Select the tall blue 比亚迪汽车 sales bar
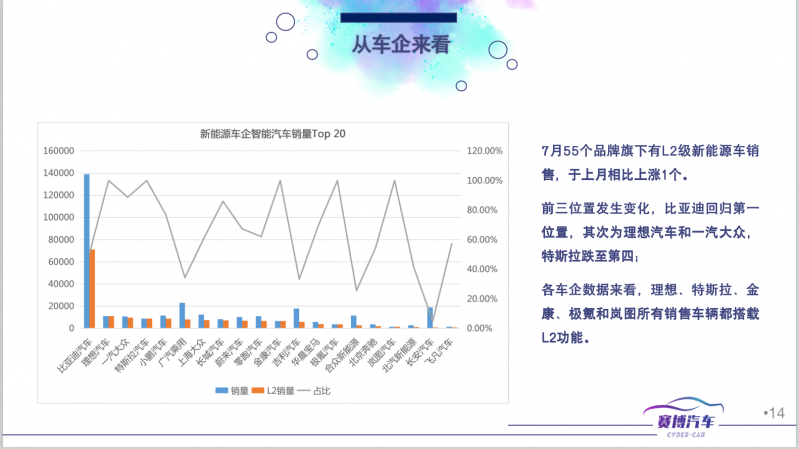This screenshot has height=449, width=799. [x=87, y=251]
